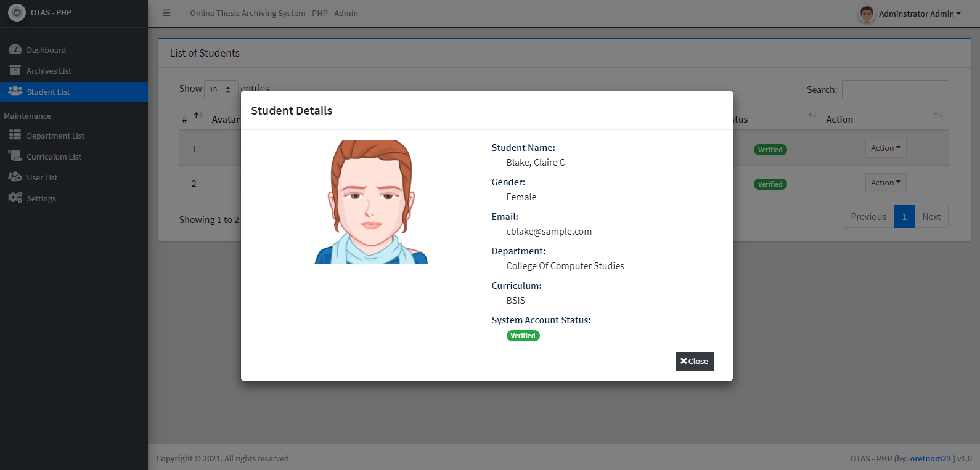The width and height of the screenshot is (980, 470).
Task: Click the System Account Status label
Action: (x=541, y=320)
